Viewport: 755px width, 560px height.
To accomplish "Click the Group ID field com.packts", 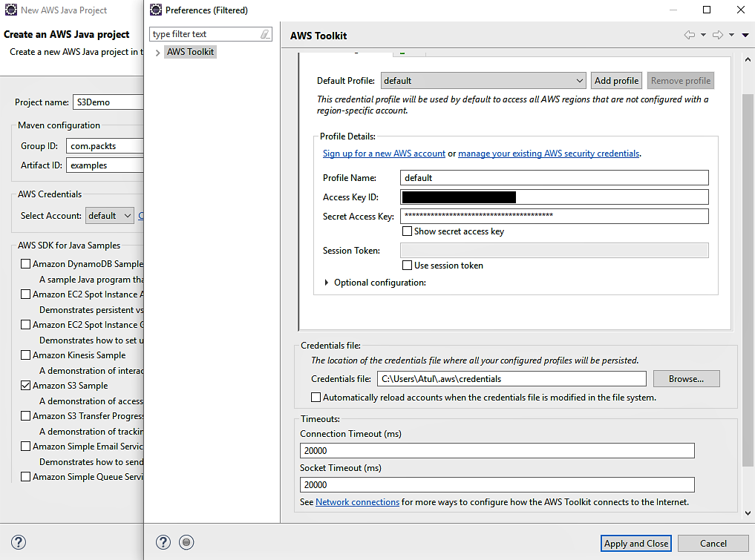I will coord(105,146).
